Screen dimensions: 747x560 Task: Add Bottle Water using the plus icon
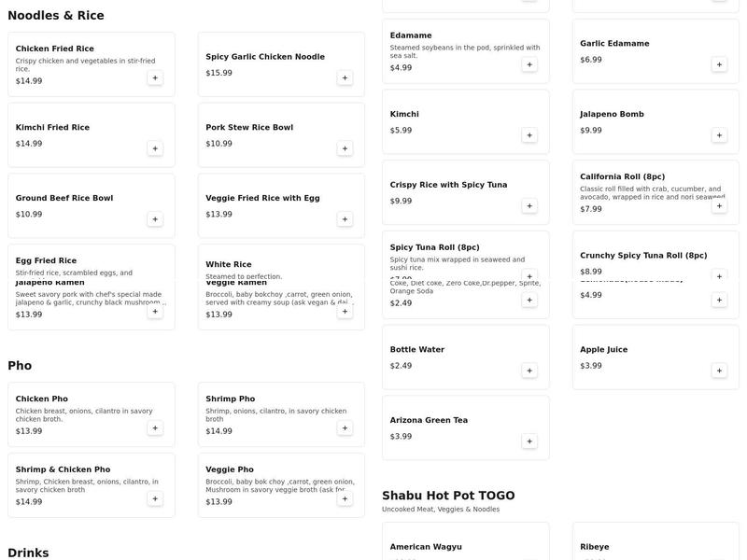coord(529,369)
